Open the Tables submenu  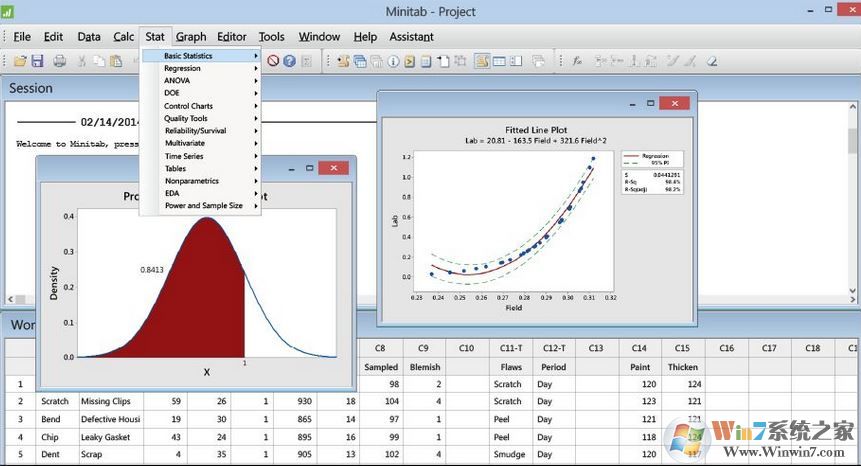pos(201,169)
